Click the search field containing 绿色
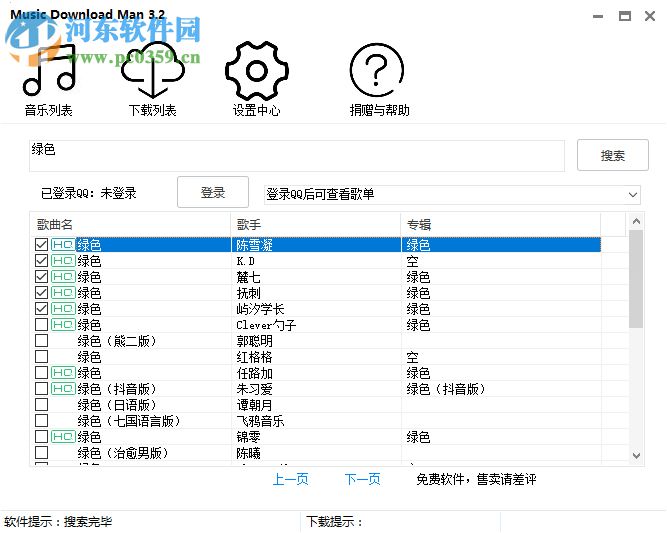The width and height of the screenshot is (667, 533). pyautogui.click(x=297, y=156)
